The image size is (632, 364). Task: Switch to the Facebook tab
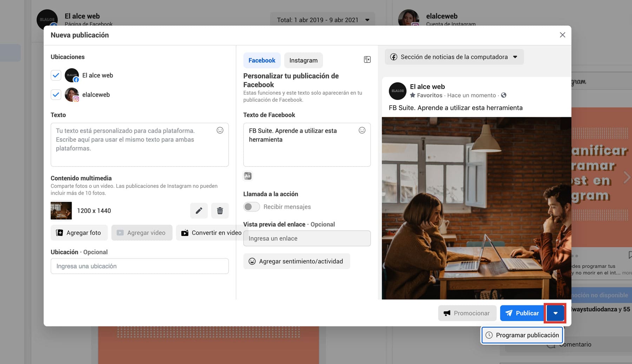(262, 60)
